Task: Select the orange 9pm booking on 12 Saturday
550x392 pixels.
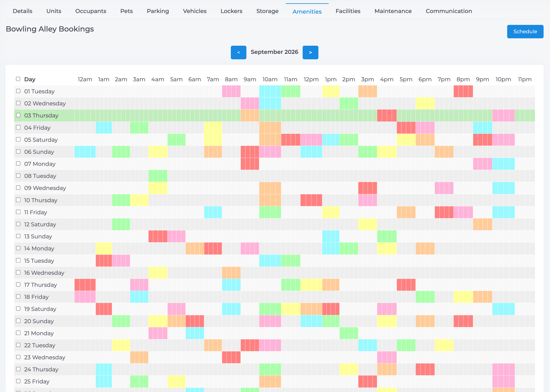Action: point(482,224)
